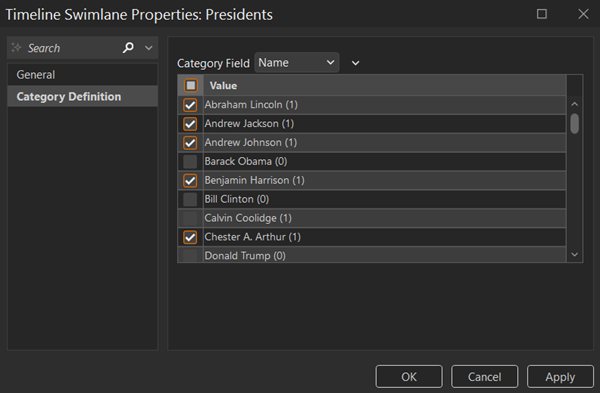Expand the chevron beside Category Field dropdown

[x=355, y=63]
